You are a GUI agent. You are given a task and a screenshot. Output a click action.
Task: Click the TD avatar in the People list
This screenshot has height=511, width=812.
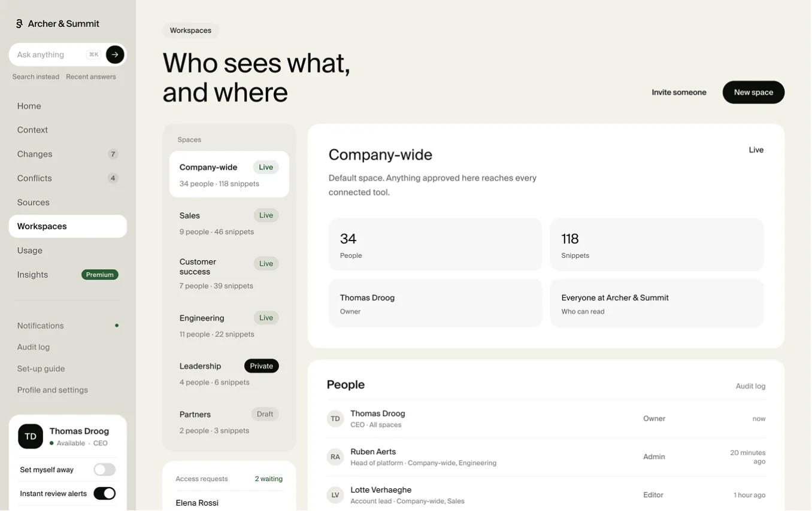(x=335, y=419)
